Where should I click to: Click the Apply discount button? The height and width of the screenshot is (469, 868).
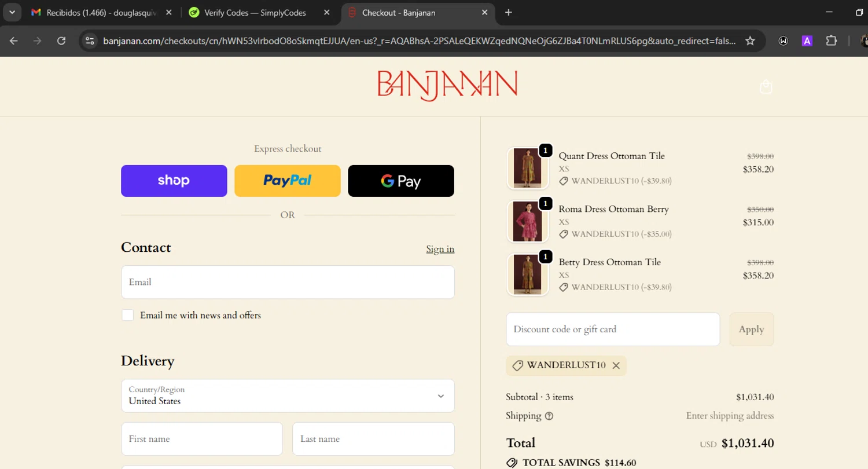(x=752, y=329)
